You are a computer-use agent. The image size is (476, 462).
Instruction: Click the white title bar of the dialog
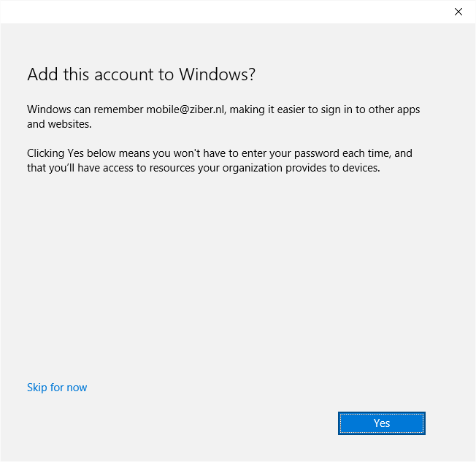(x=225, y=12)
